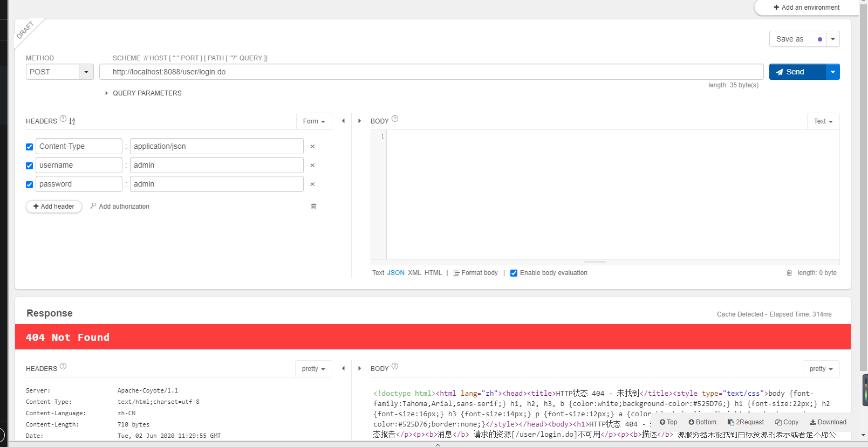Click Add authorization link

[x=120, y=207]
